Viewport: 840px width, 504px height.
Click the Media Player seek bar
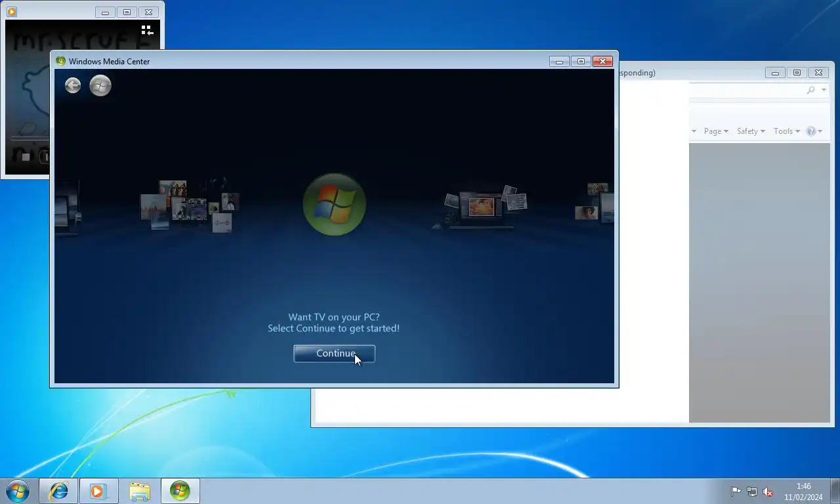coord(30,138)
